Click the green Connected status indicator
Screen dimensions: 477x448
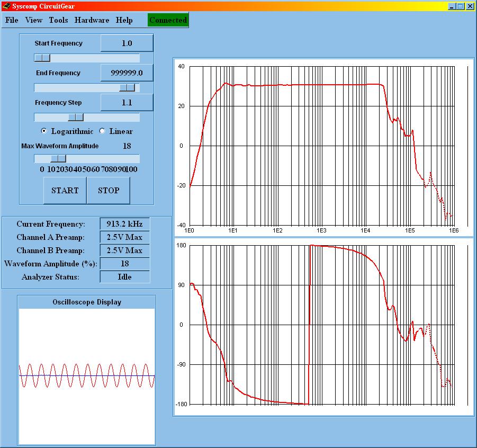pyautogui.click(x=168, y=20)
